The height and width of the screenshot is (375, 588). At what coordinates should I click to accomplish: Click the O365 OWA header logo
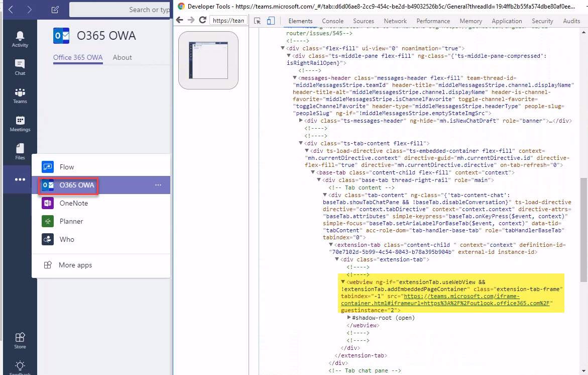tap(61, 36)
